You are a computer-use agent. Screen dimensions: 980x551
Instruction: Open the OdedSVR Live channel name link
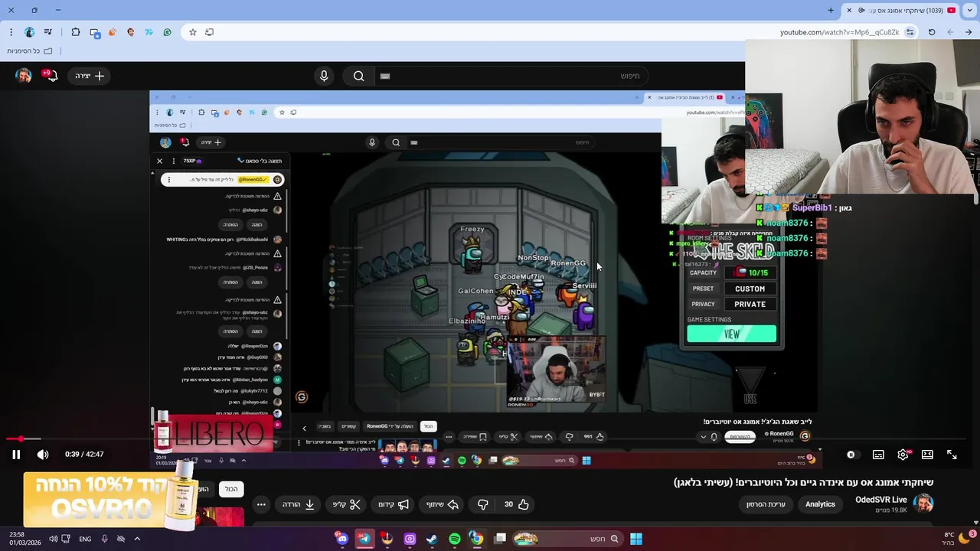(x=881, y=500)
